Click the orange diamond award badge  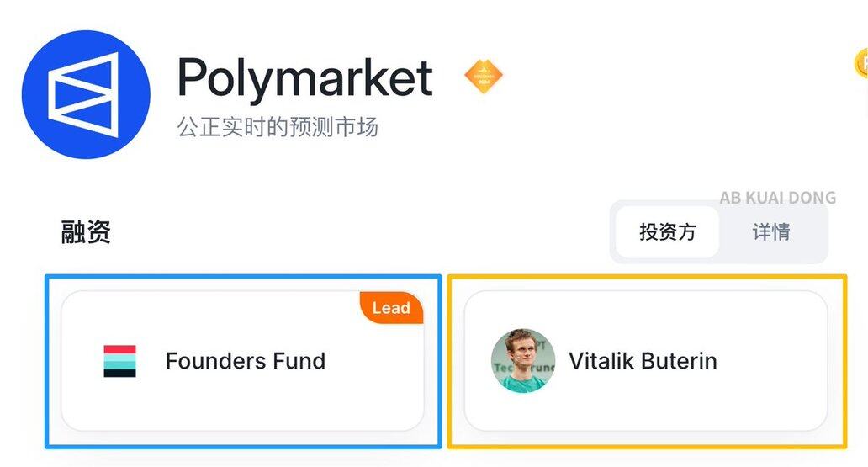point(484,77)
